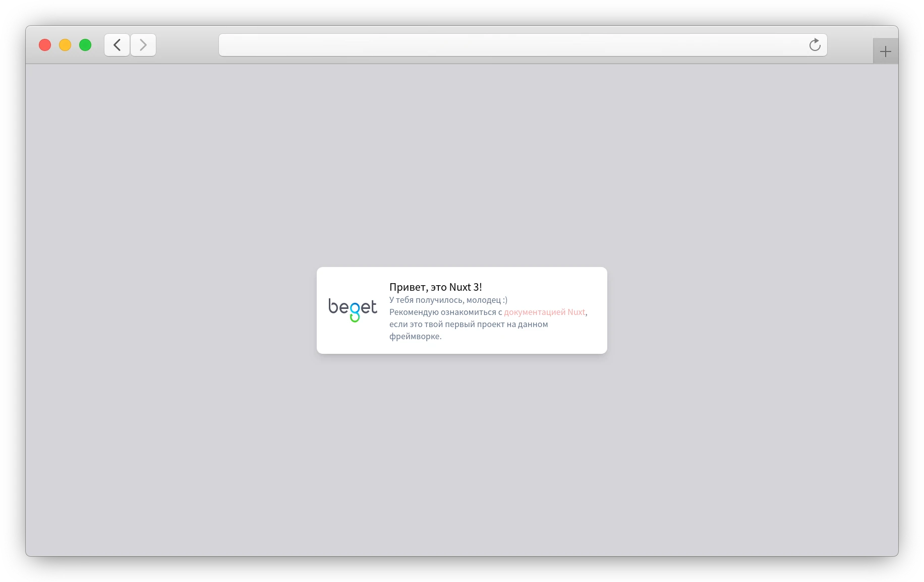
Task: Go forward using the forward arrow
Action: click(x=143, y=45)
